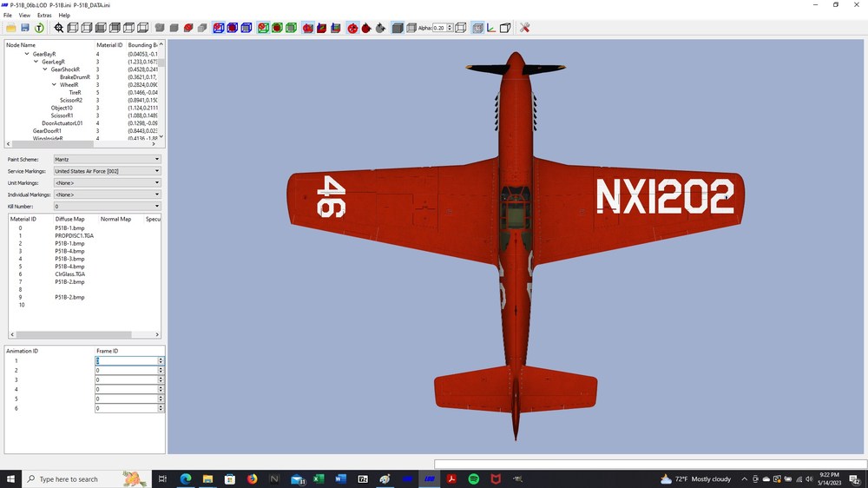The height and width of the screenshot is (488, 868).
Task: Collapse the GearLegR tree node
Action: point(36,62)
